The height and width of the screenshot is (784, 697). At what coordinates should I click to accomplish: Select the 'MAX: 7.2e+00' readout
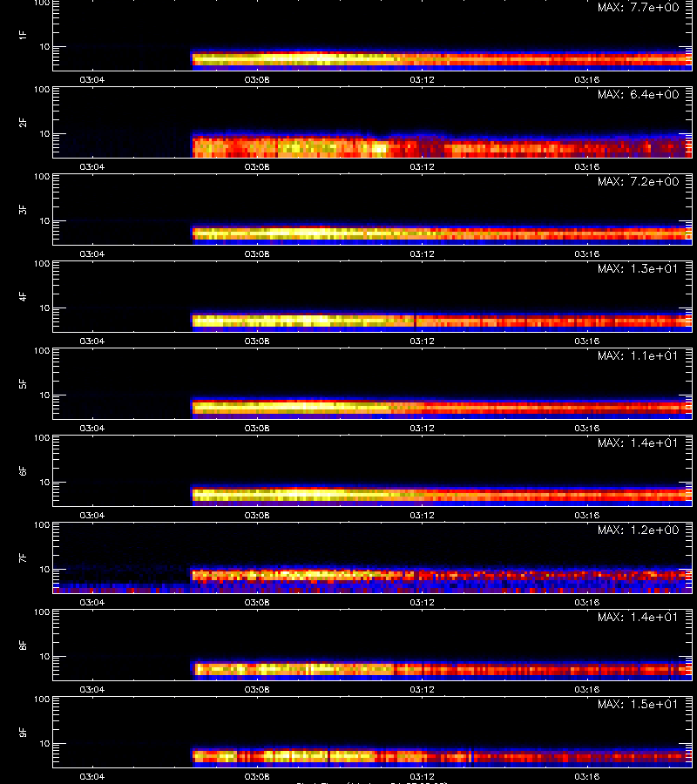coord(638,181)
